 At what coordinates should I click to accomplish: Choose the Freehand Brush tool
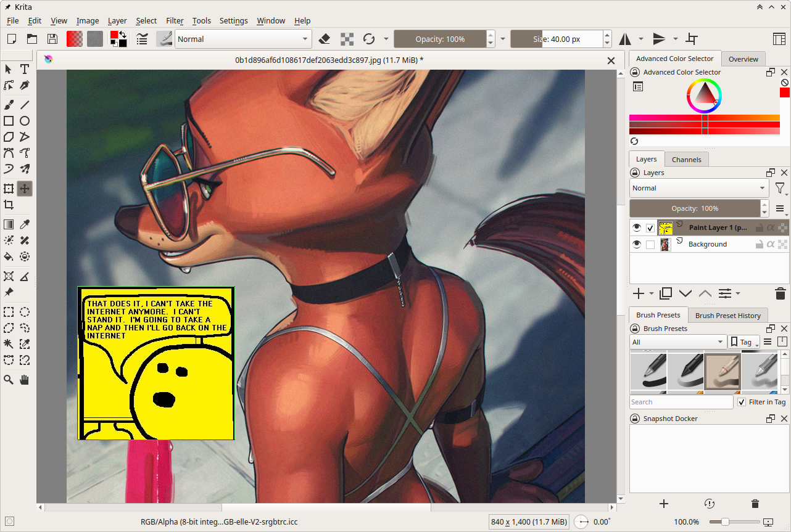coord(9,105)
